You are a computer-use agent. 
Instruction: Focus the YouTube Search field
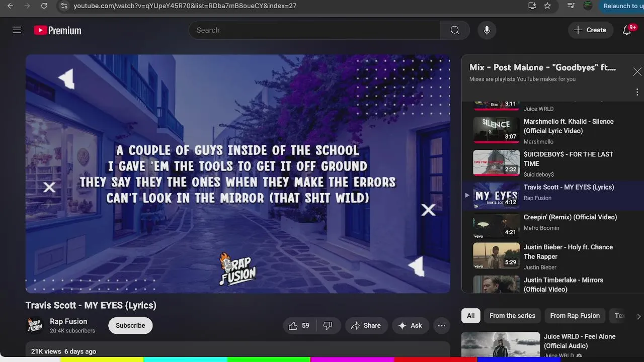click(314, 30)
